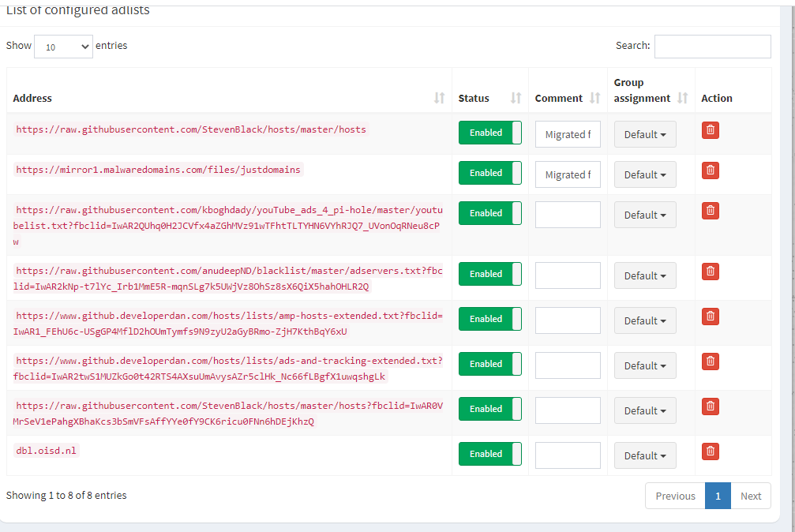Click the Group assignment header label
This screenshot has height=532, width=795.
(x=642, y=90)
